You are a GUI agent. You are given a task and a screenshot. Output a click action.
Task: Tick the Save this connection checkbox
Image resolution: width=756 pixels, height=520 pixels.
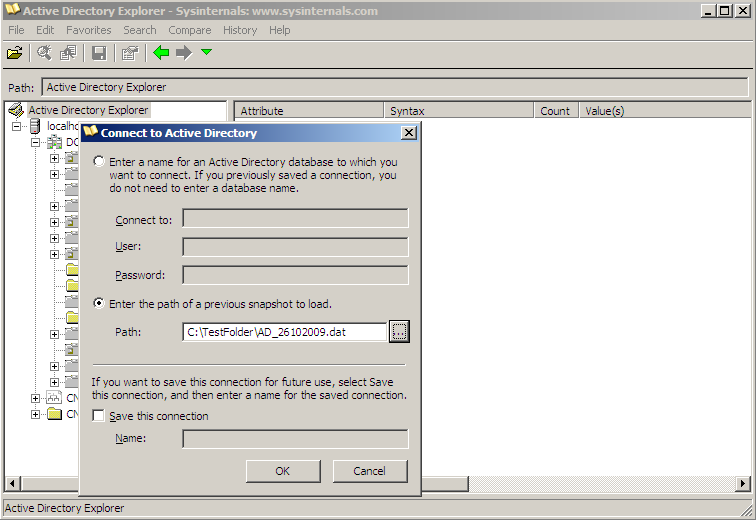tap(98, 415)
